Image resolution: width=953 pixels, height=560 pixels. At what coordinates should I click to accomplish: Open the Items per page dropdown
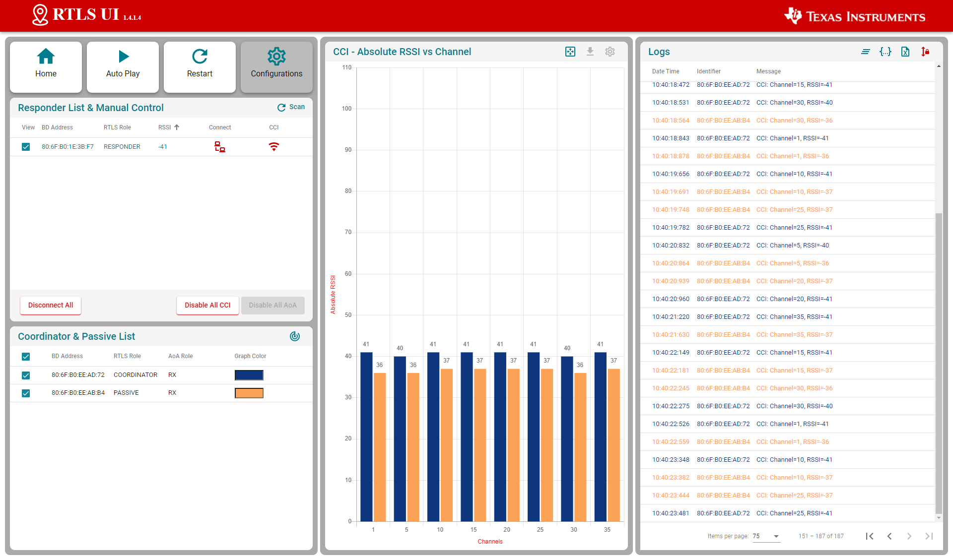coord(766,536)
